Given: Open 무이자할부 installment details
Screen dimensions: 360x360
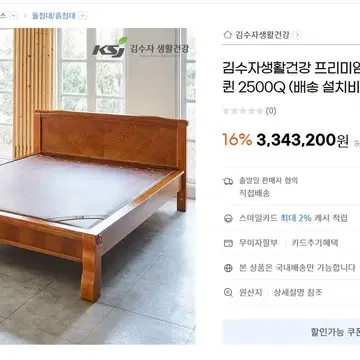Looking at the screenshot, I should tap(258, 243).
